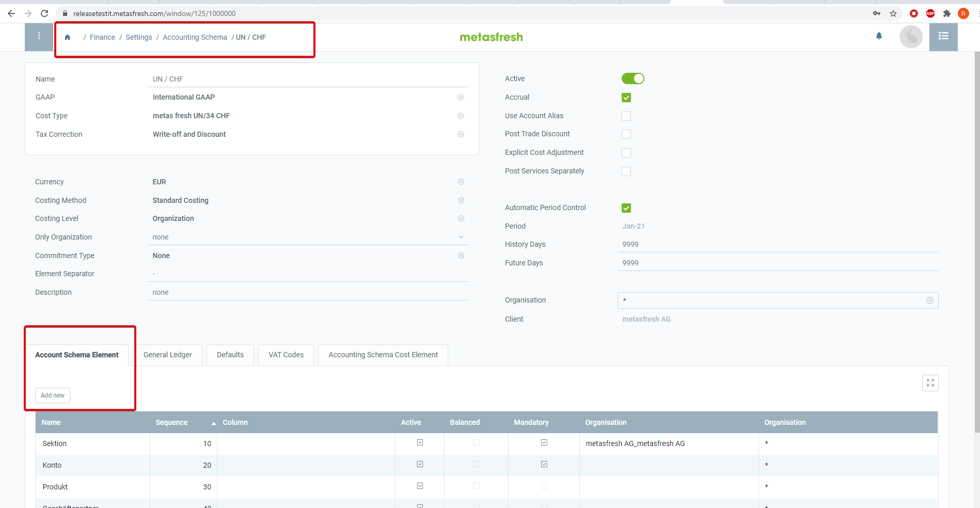
Task: Open notifications via the bell icon
Action: pyautogui.click(x=879, y=36)
